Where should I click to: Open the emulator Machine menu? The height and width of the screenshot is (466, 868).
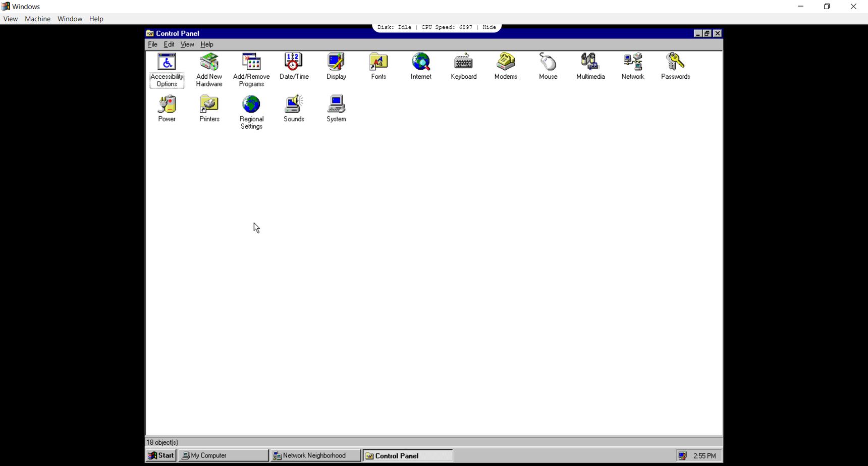pos(38,19)
